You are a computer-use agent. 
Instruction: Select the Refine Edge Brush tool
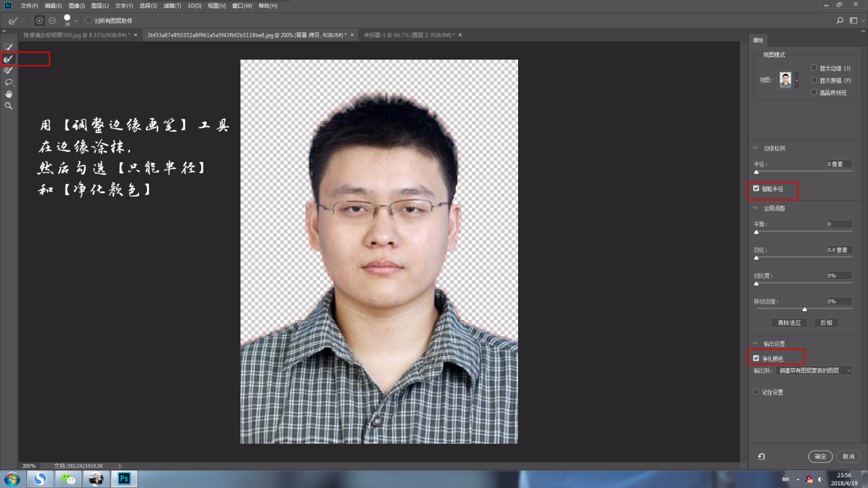pyautogui.click(x=8, y=59)
